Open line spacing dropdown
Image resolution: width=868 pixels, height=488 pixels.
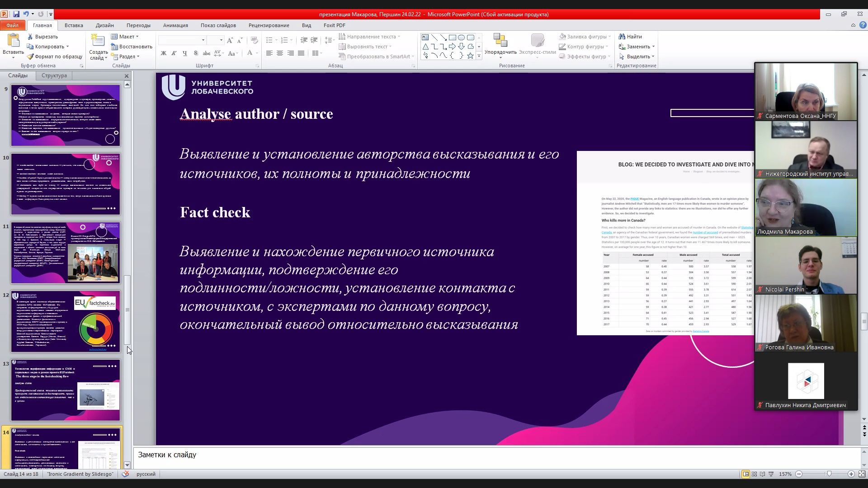(x=329, y=40)
